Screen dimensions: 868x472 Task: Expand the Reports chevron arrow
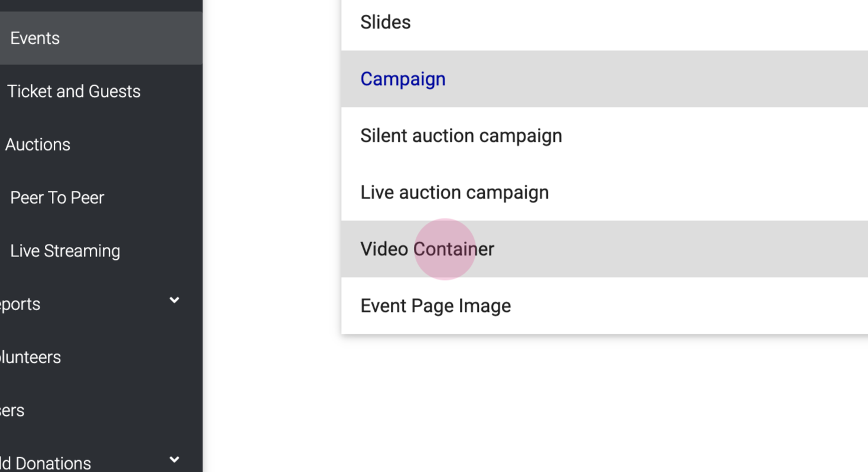click(x=174, y=300)
